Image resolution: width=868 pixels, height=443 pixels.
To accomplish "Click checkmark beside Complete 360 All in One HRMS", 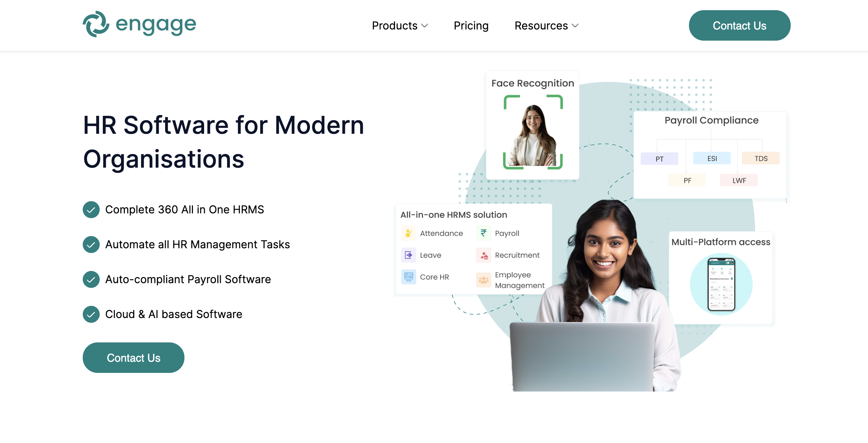I will tap(91, 210).
